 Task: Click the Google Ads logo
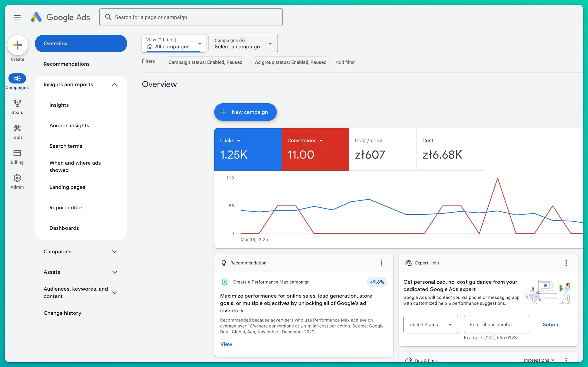(x=60, y=17)
